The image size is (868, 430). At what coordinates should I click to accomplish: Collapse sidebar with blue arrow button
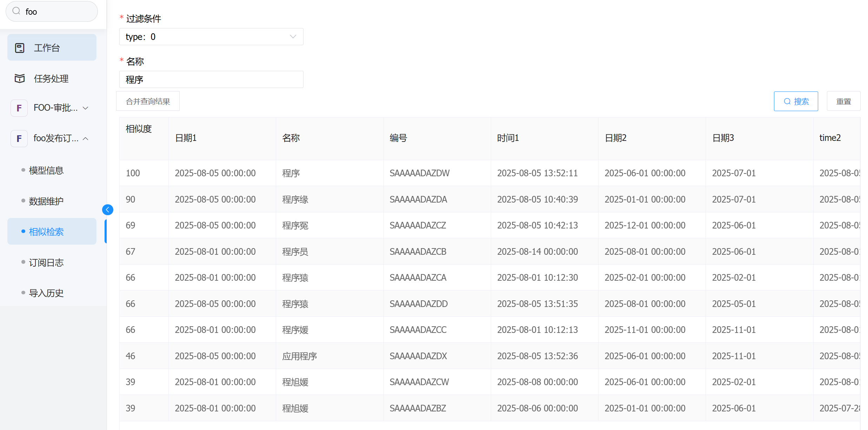(108, 210)
